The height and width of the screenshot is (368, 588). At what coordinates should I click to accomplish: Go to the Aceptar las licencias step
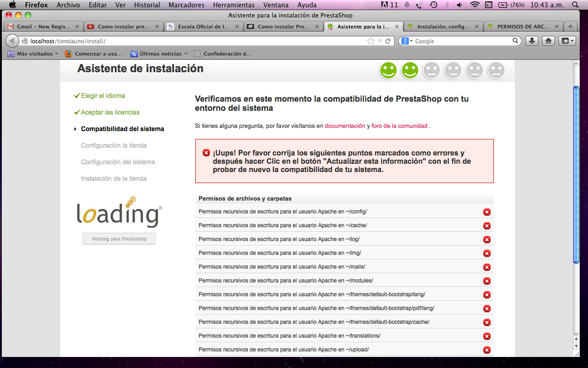(x=110, y=112)
